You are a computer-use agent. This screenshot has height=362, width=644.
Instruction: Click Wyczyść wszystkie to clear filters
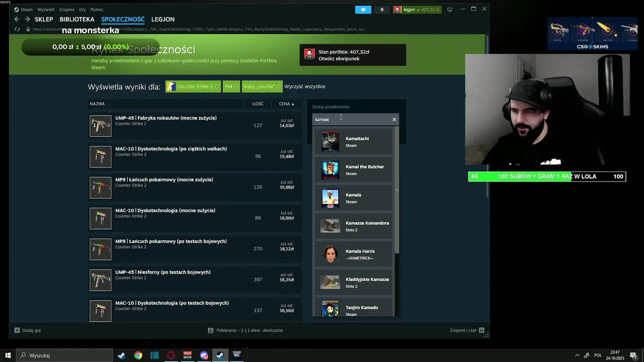point(305,86)
